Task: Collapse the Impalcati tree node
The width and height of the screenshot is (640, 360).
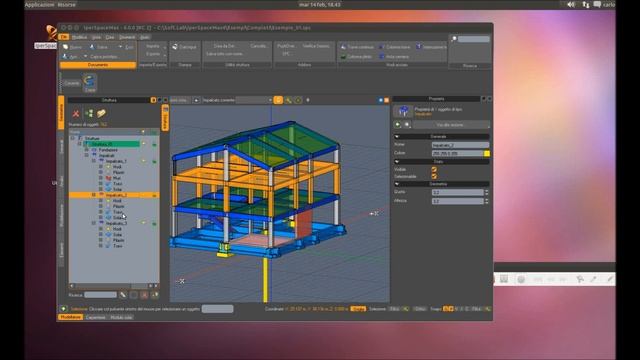Action: tap(87, 156)
